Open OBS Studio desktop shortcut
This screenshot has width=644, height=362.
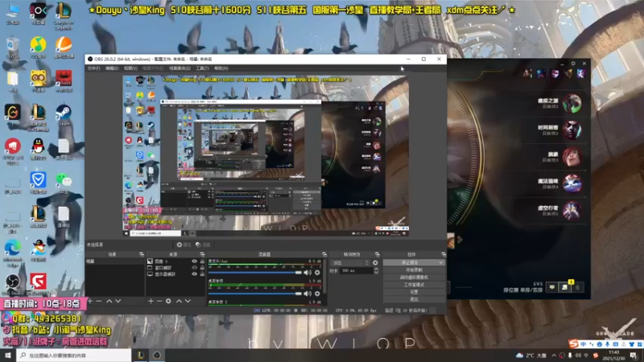click(x=13, y=285)
